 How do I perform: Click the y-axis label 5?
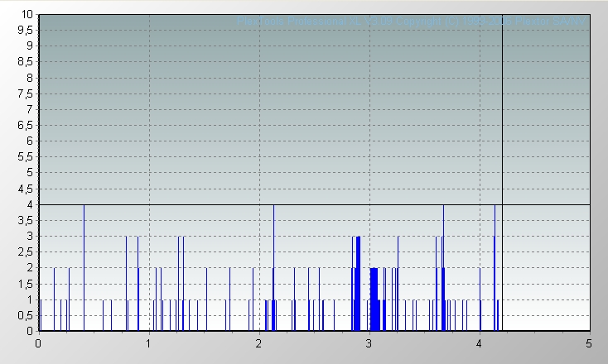(x=30, y=173)
